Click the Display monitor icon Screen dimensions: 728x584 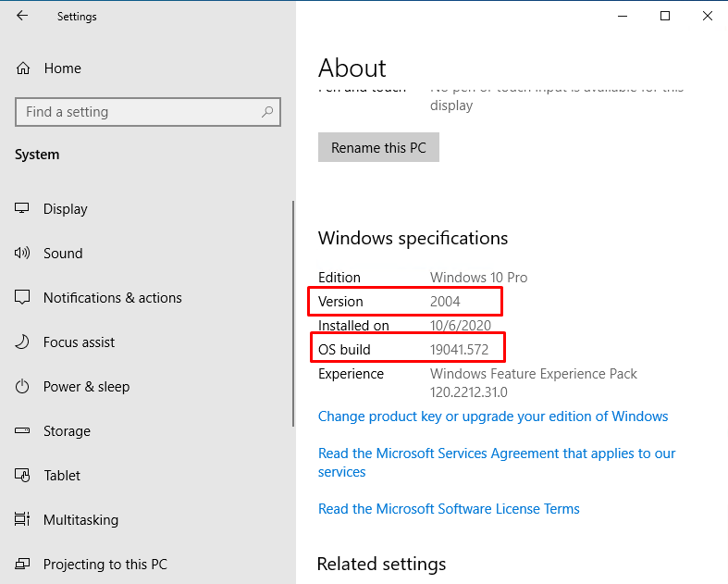[x=22, y=208]
